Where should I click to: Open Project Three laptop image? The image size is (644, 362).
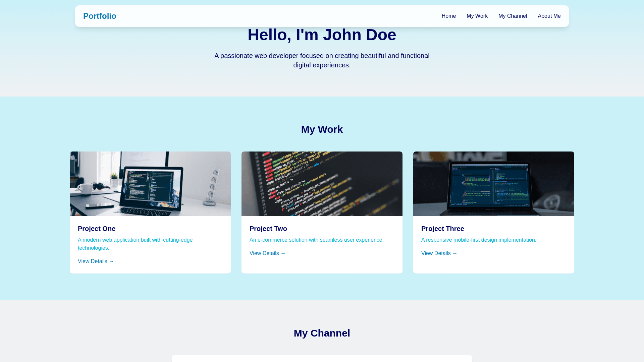tap(494, 184)
